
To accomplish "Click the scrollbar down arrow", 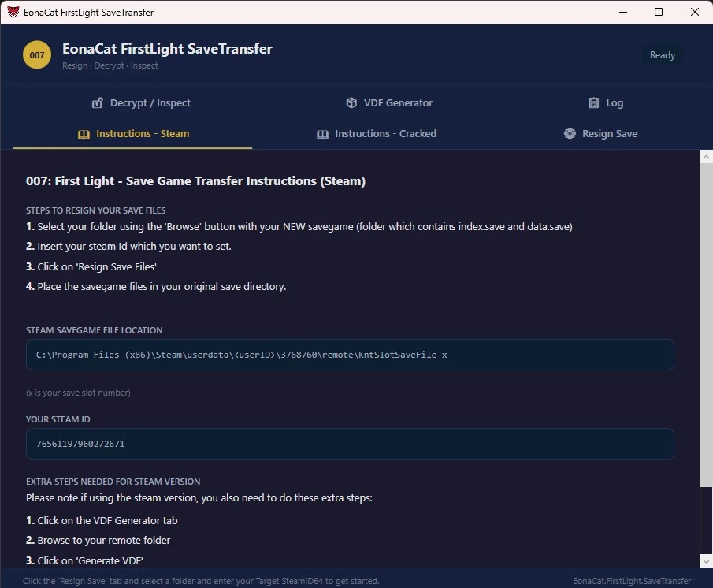I will [x=706, y=561].
